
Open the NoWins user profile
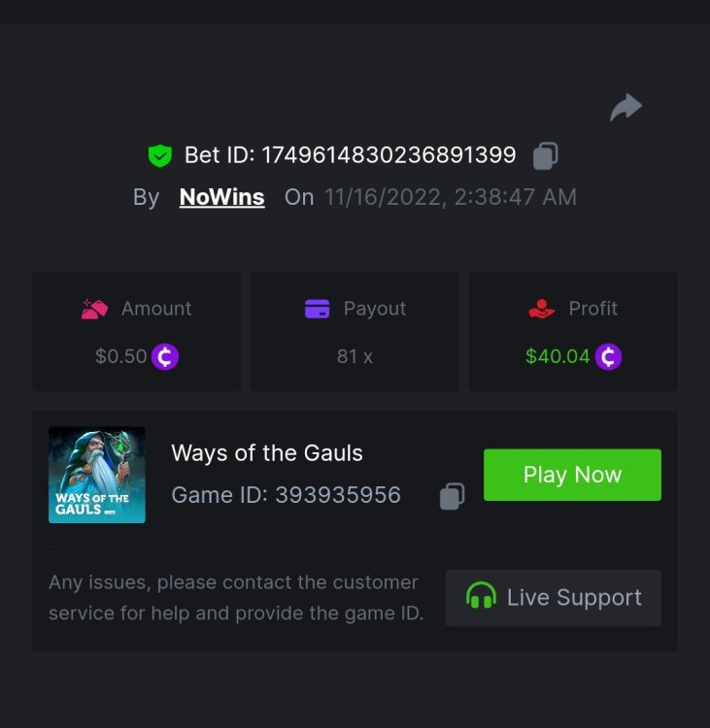[221, 197]
